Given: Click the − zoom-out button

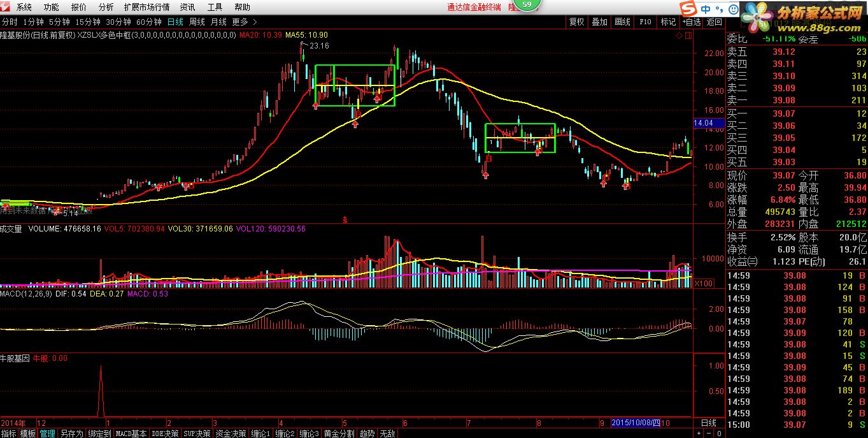Looking at the screenshot, I should (709, 434).
